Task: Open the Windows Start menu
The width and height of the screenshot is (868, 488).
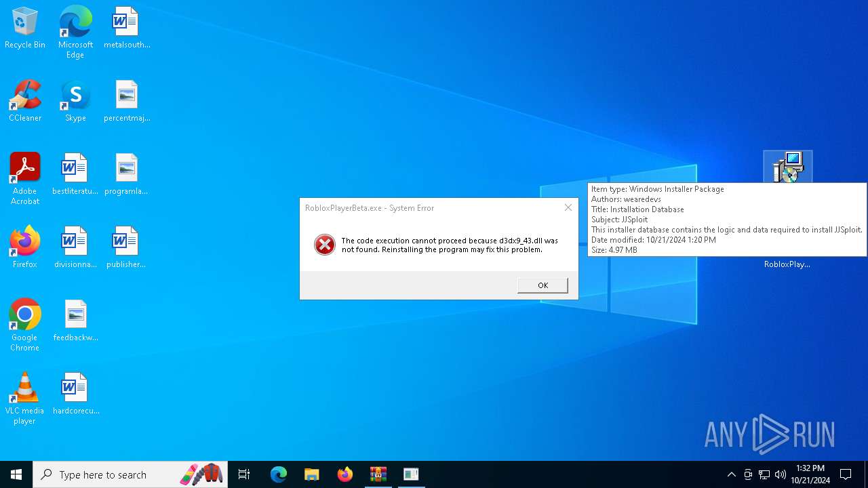Action: point(16,474)
